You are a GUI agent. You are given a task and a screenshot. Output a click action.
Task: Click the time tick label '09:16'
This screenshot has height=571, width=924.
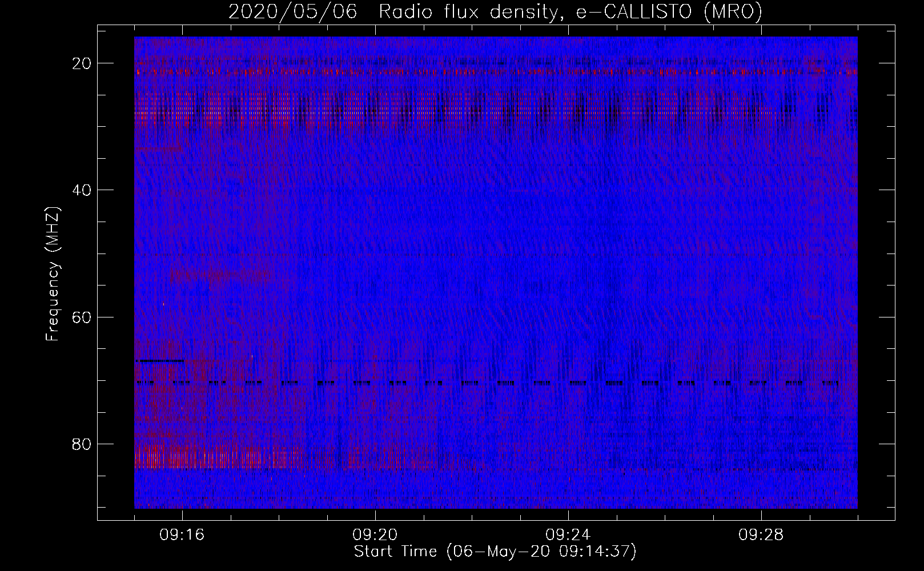[182, 535]
